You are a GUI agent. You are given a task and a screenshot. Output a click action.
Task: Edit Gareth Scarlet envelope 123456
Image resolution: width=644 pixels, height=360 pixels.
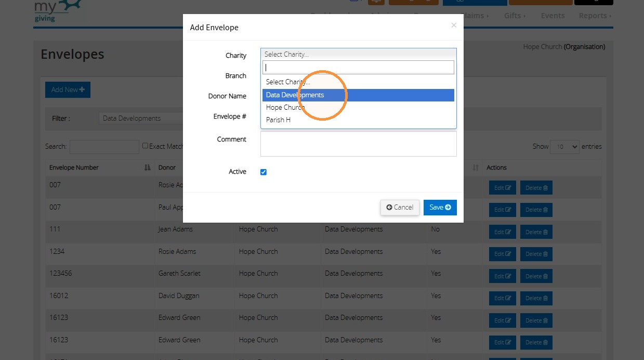pyautogui.click(x=503, y=276)
